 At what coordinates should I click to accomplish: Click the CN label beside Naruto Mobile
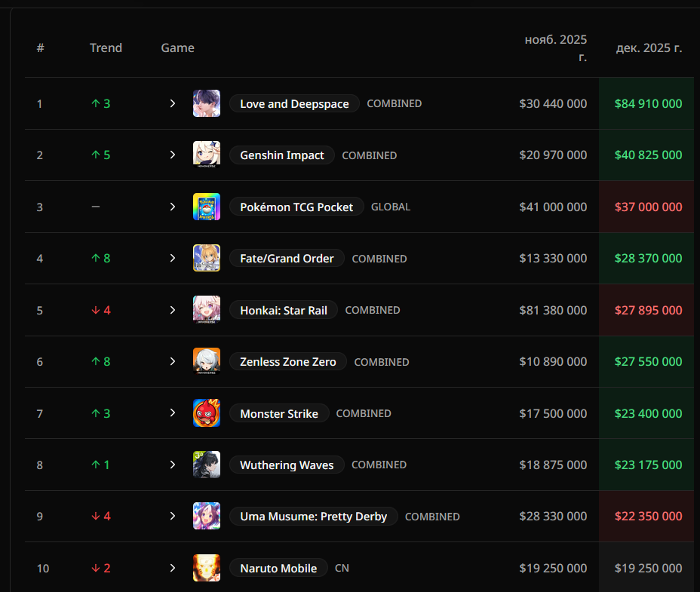pos(342,568)
